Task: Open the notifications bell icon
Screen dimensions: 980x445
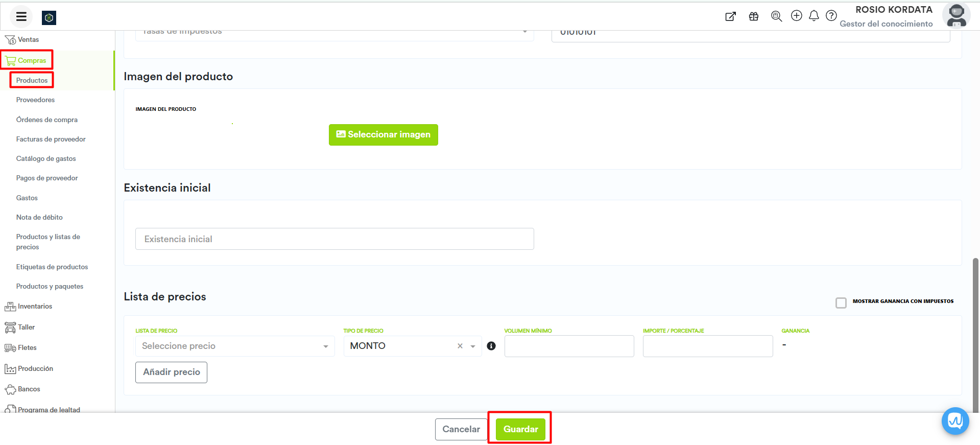Action: click(814, 16)
